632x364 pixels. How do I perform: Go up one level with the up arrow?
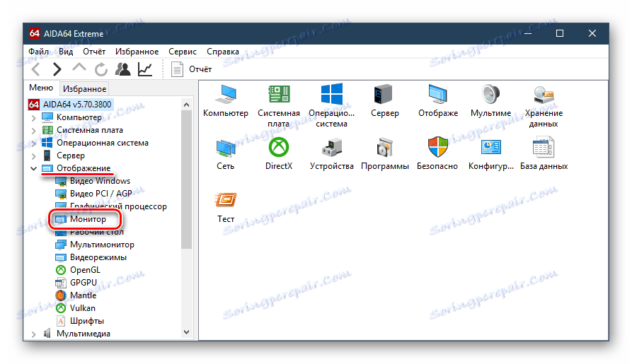[79, 69]
